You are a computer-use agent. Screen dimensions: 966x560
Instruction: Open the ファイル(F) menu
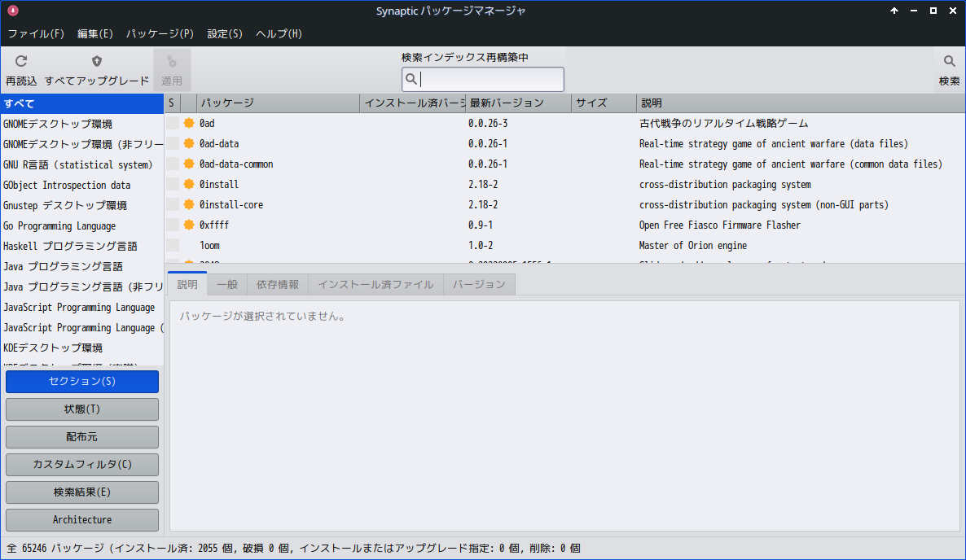pyautogui.click(x=36, y=34)
